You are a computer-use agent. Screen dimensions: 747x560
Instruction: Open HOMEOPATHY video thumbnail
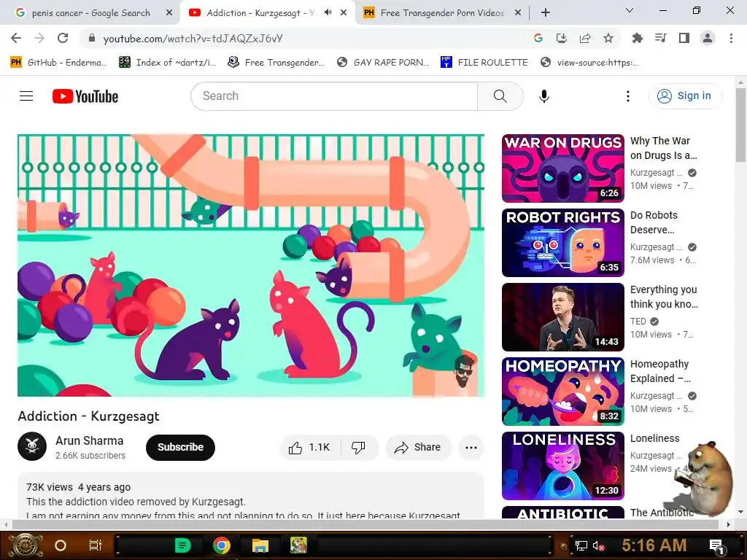[562, 391]
